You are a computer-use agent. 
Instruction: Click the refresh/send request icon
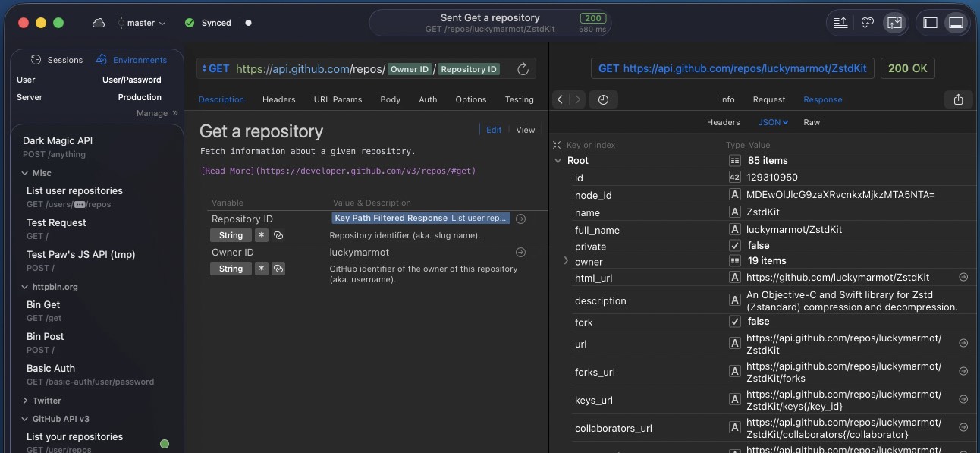click(x=523, y=69)
